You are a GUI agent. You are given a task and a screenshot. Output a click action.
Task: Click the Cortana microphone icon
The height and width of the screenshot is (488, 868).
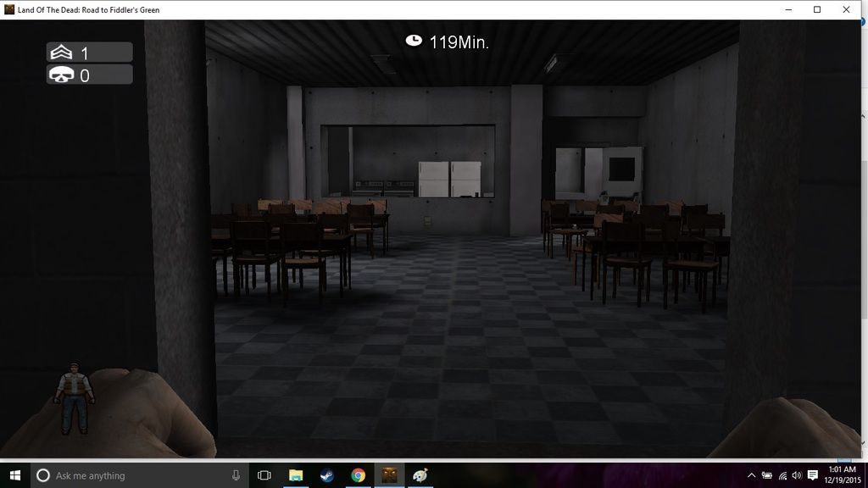[x=236, y=475]
